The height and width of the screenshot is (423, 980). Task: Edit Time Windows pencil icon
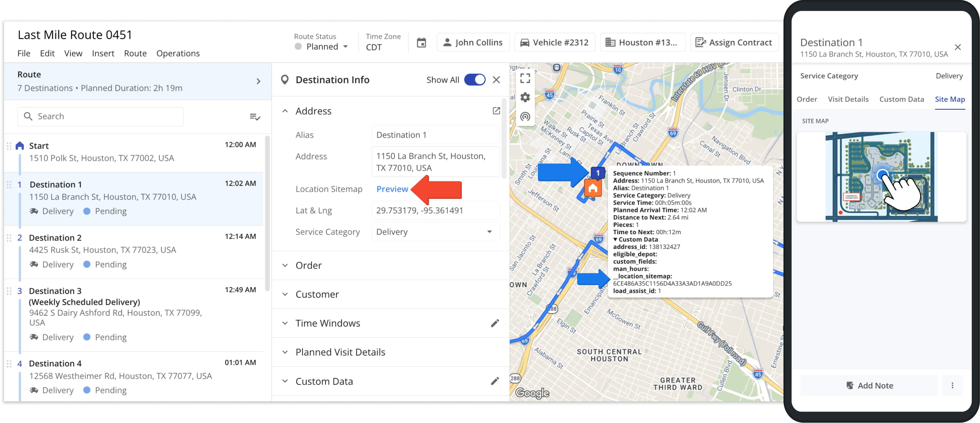495,323
